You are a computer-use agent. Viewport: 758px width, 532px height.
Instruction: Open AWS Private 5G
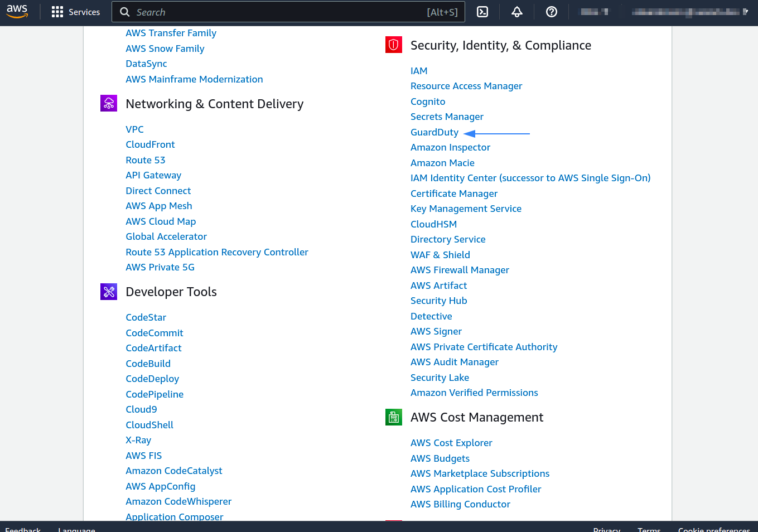[x=160, y=267]
